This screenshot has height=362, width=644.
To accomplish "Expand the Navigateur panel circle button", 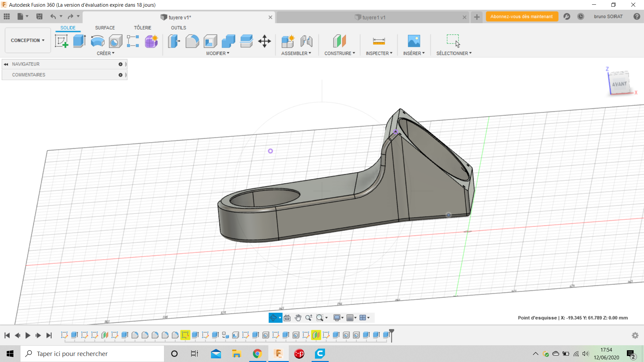I will pyautogui.click(x=120, y=64).
